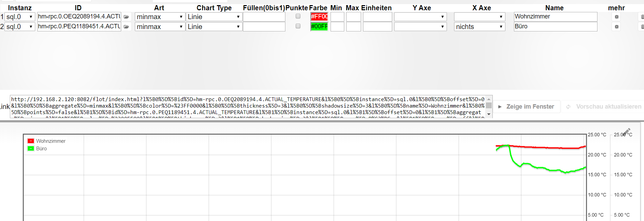Screen dimensions: 644x221
Task: Click the Name field containing Büro
Action: tap(556, 26)
